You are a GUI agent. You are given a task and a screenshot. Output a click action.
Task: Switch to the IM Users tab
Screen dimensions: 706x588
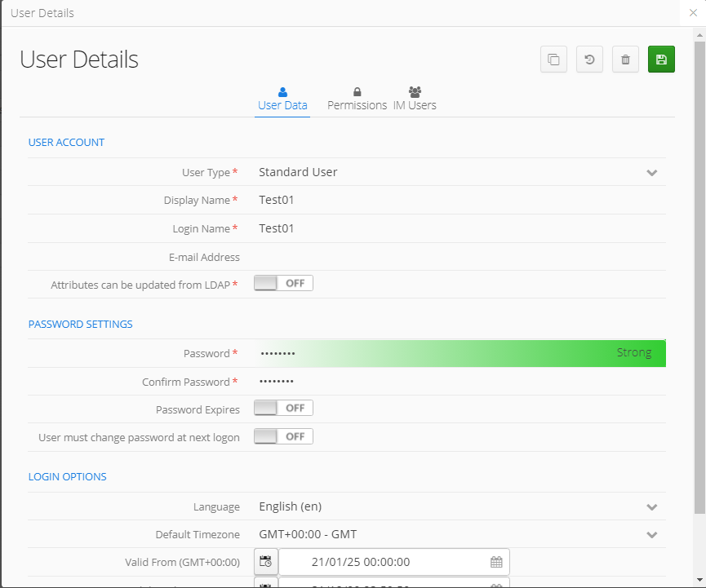coord(415,99)
